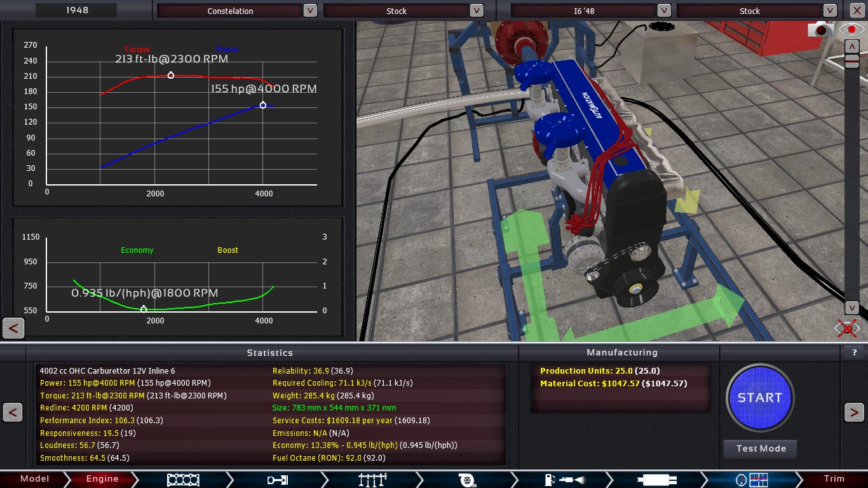Image resolution: width=868 pixels, height=488 pixels.
Task: Click the Statistics panel header
Action: (x=270, y=353)
